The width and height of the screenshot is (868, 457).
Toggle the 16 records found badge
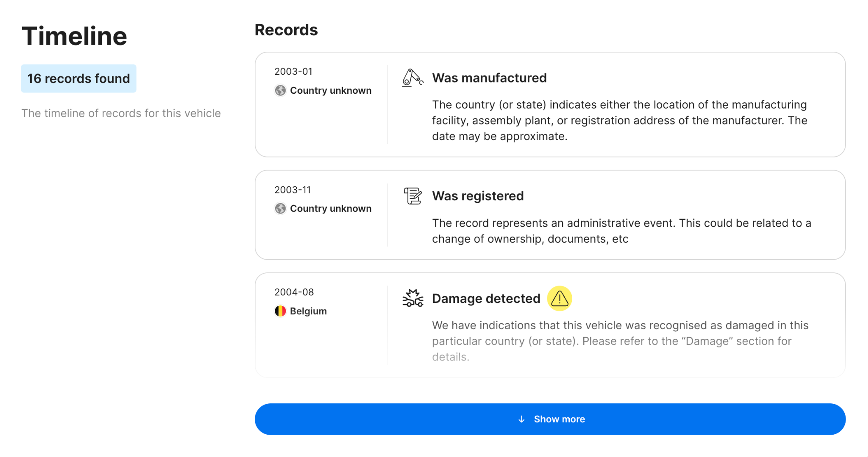(78, 78)
